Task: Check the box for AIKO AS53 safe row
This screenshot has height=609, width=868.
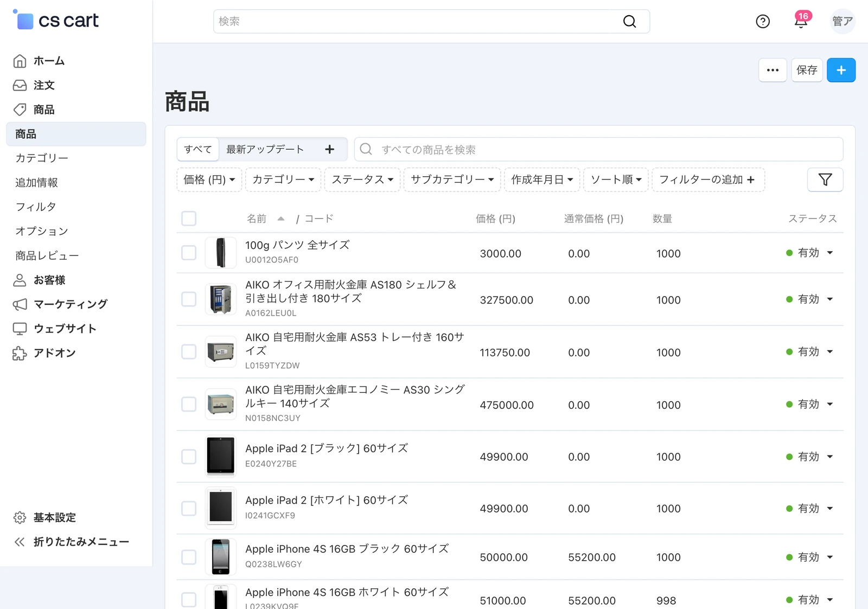Action: tap(189, 352)
